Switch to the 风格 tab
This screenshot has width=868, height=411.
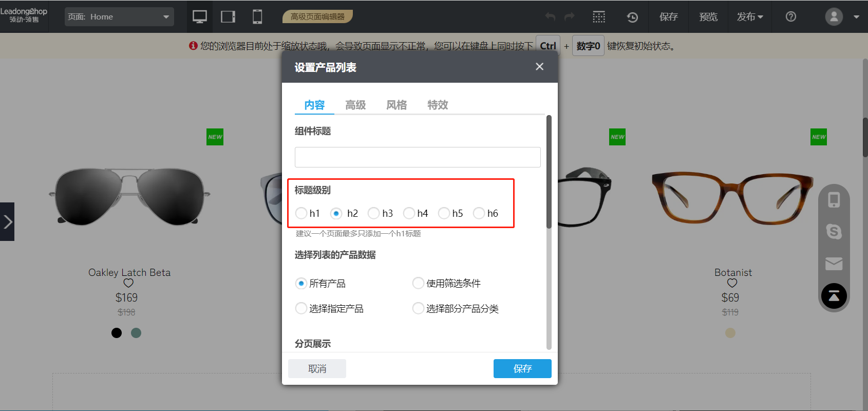tap(397, 105)
